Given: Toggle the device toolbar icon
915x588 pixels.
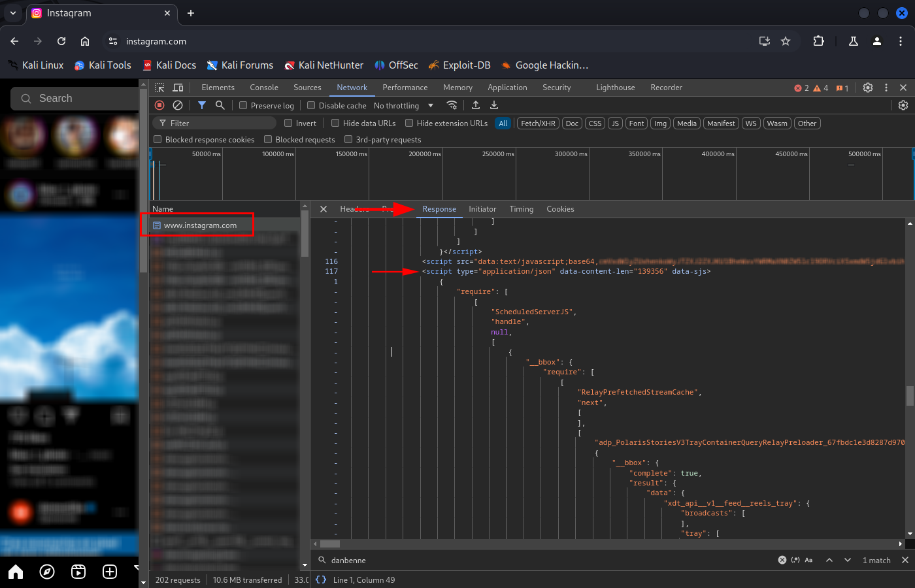Looking at the screenshot, I should [178, 88].
